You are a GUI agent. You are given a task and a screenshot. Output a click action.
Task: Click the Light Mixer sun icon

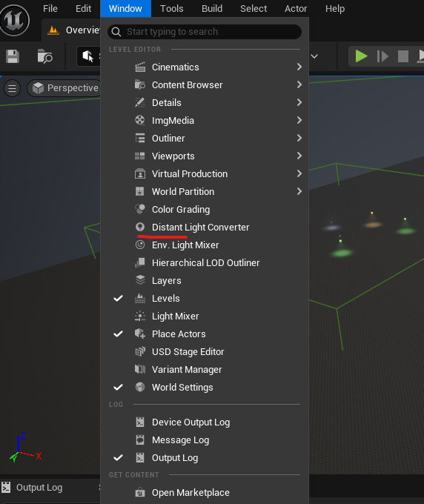click(x=140, y=316)
